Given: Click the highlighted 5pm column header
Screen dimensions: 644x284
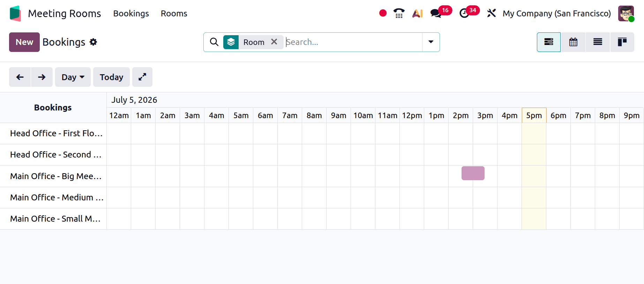Looking at the screenshot, I should tap(534, 115).
